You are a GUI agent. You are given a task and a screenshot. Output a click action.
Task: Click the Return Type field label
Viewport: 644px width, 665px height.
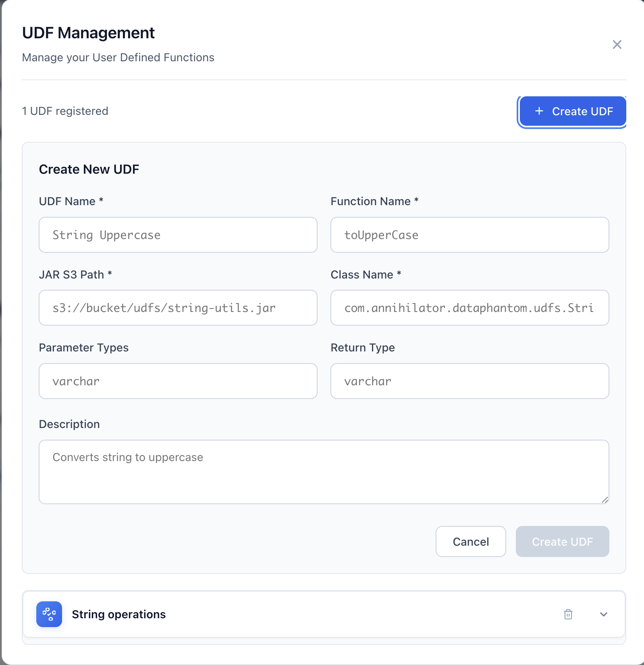pyautogui.click(x=362, y=348)
